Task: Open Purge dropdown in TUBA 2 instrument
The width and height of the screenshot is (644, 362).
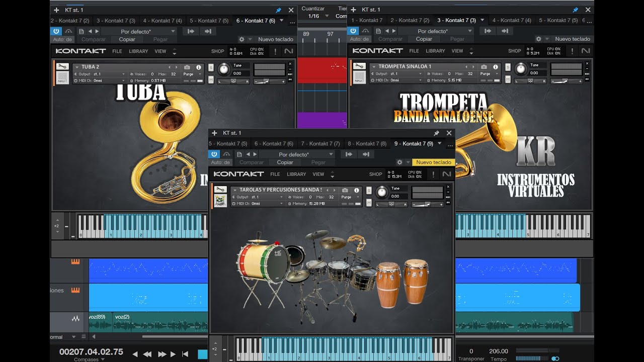Action: (x=192, y=74)
